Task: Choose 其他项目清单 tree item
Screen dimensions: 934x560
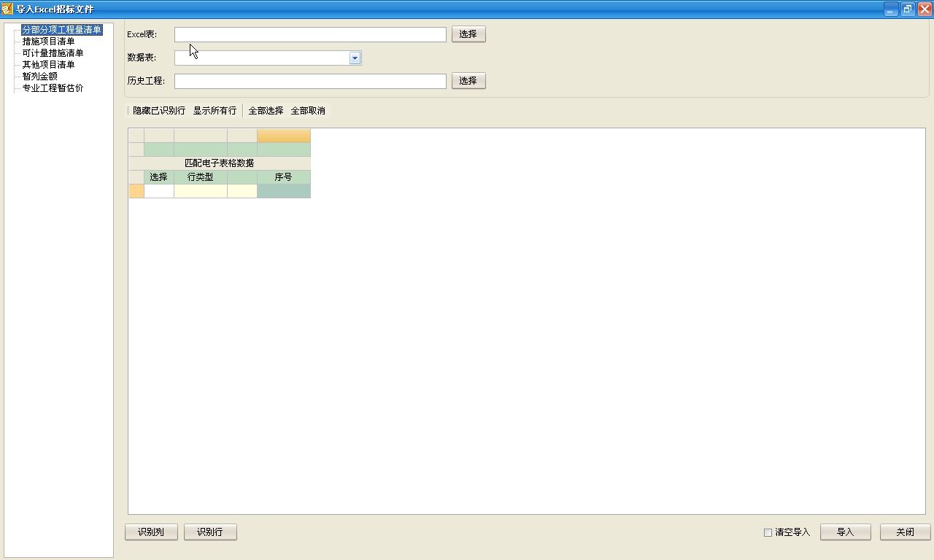Action: (48, 65)
